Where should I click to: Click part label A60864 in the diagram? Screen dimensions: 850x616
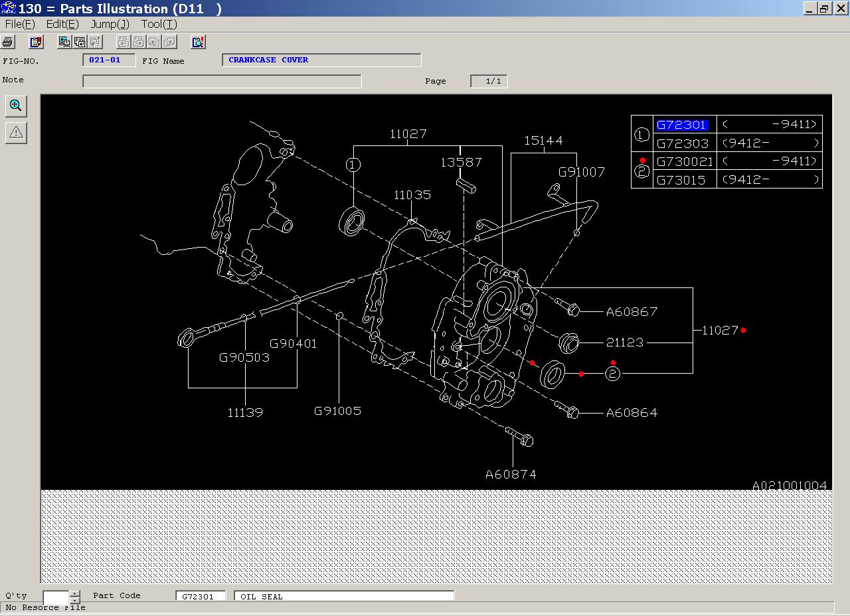[632, 412]
